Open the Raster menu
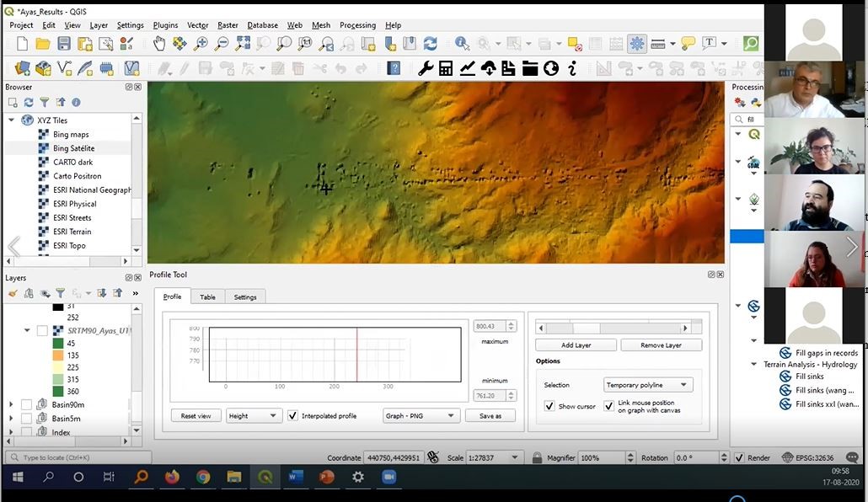 click(x=228, y=25)
